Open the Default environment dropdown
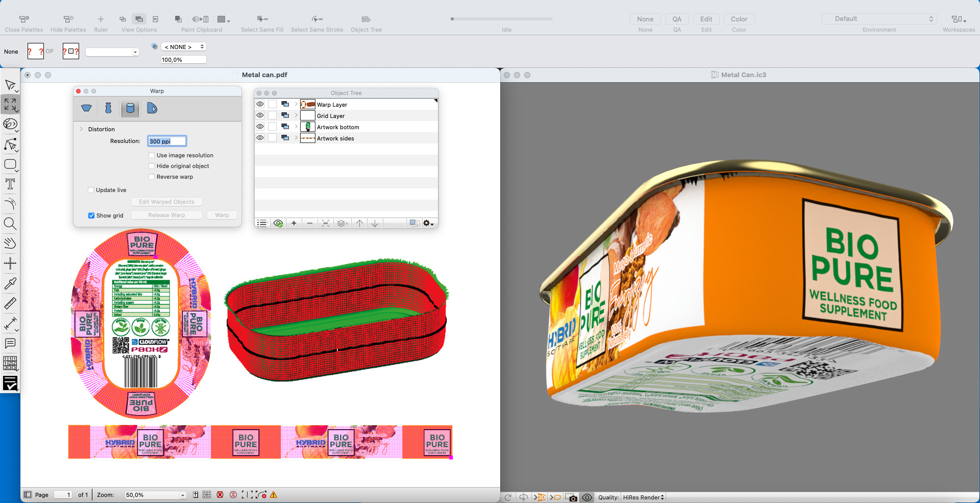This screenshot has height=503, width=980. pyautogui.click(x=879, y=19)
